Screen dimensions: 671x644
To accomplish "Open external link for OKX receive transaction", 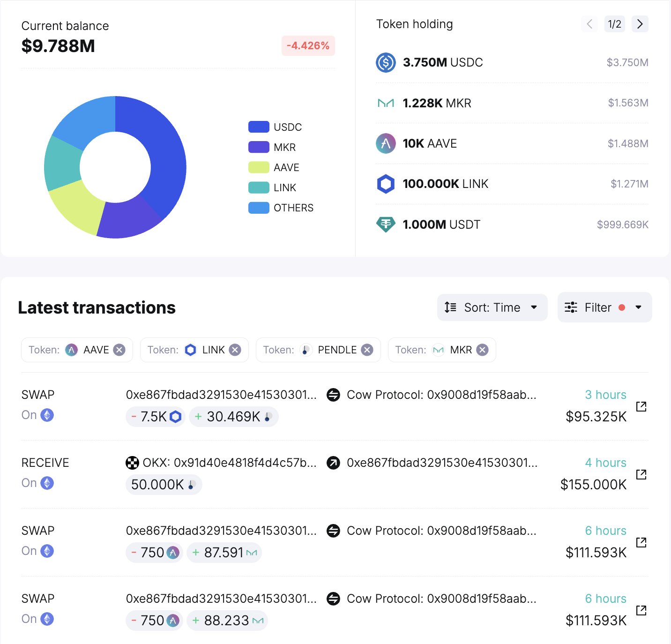I will click(x=641, y=474).
